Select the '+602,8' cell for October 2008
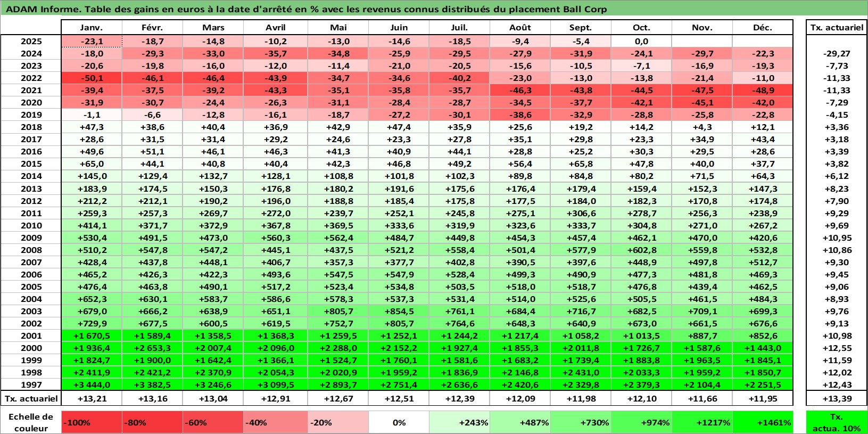This screenshot has height=434, width=868. [x=642, y=250]
